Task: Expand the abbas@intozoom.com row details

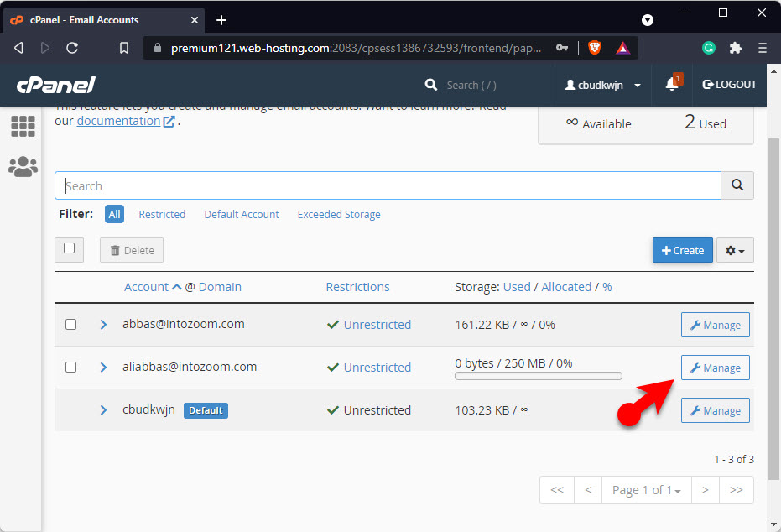Action: (x=103, y=324)
